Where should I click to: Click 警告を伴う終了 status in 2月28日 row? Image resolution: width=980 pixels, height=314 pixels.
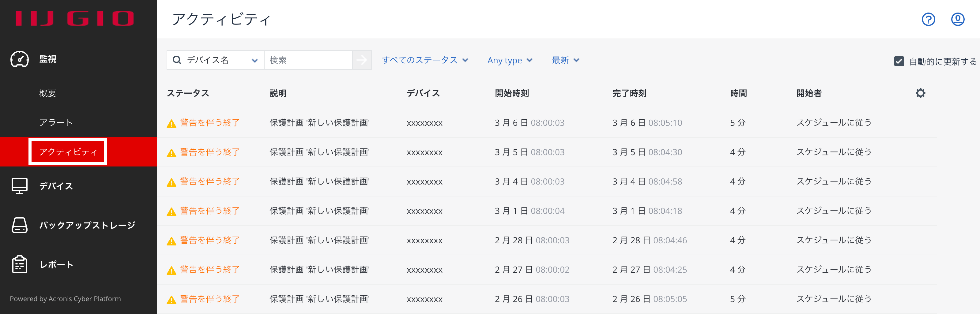pyautogui.click(x=210, y=240)
